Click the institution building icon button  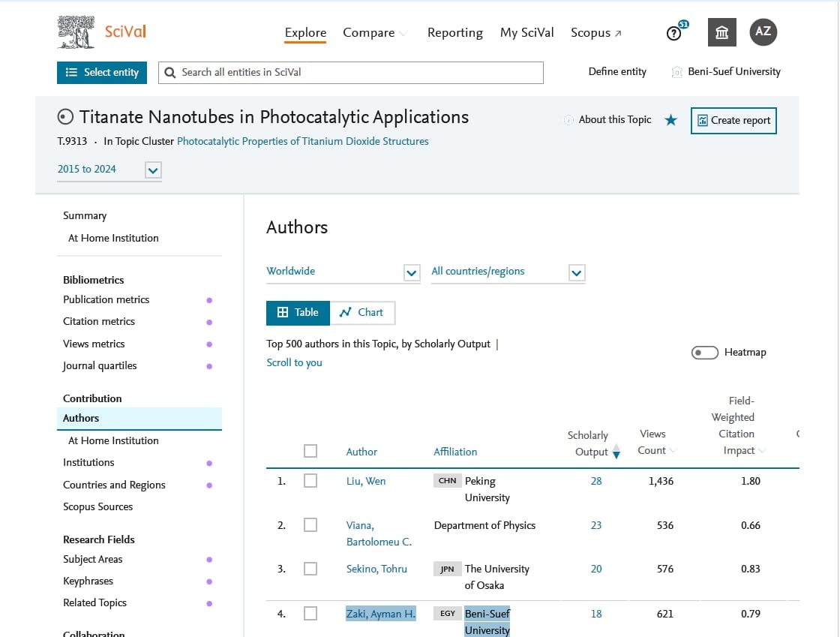tap(721, 33)
